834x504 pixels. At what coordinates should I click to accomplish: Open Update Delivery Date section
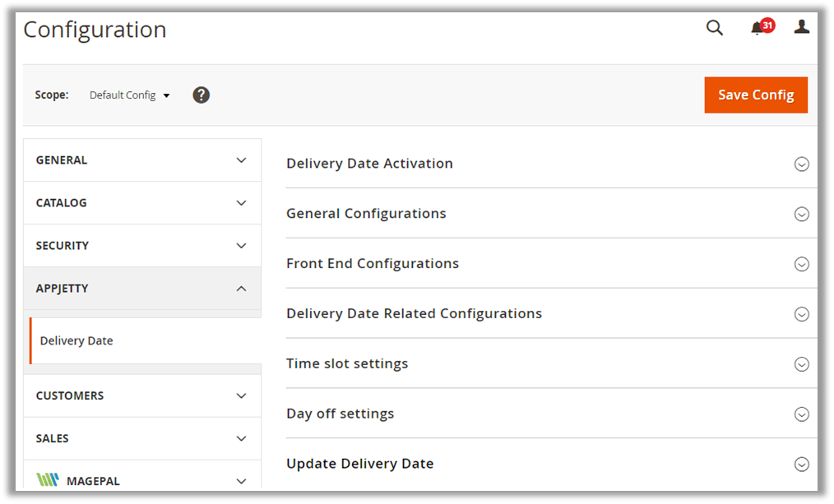(359, 464)
